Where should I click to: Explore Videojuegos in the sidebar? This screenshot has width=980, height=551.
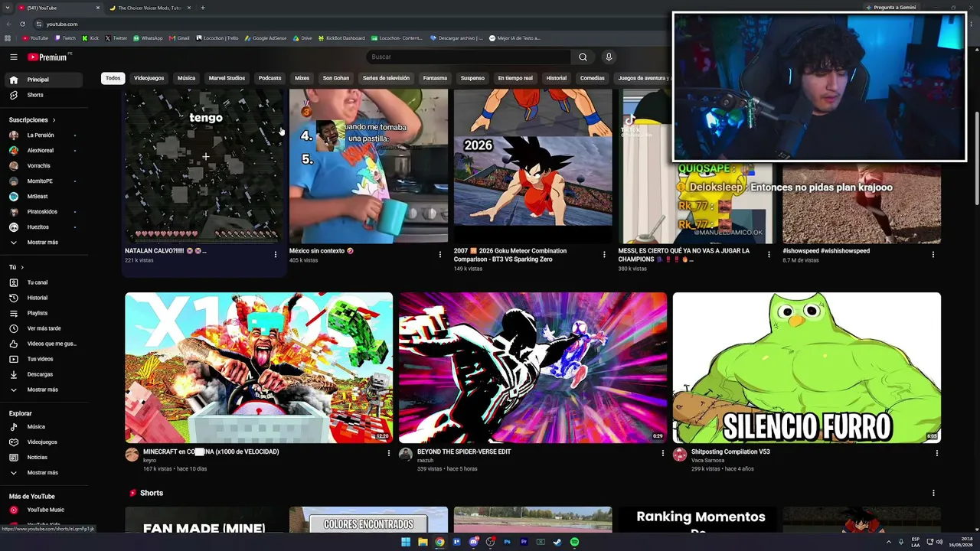coord(44,442)
